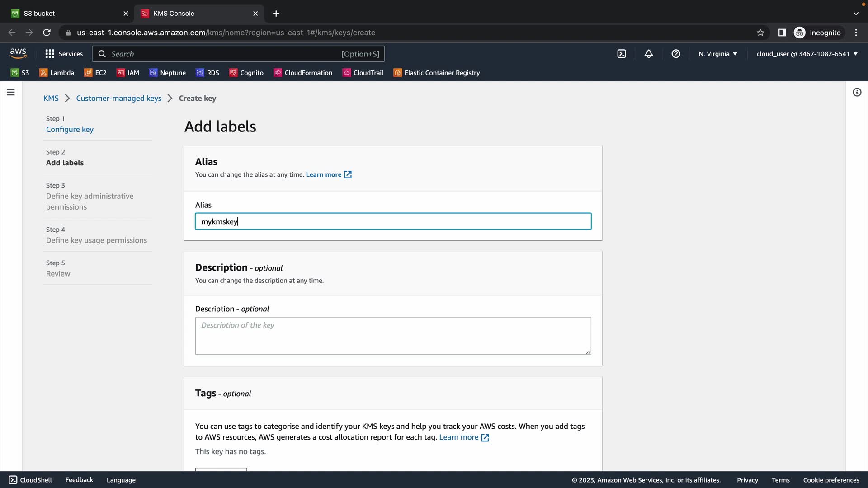Screen dimensions: 868x488
Task: Open the Chrome tab search chevron
Action: (x=855, y=14)
